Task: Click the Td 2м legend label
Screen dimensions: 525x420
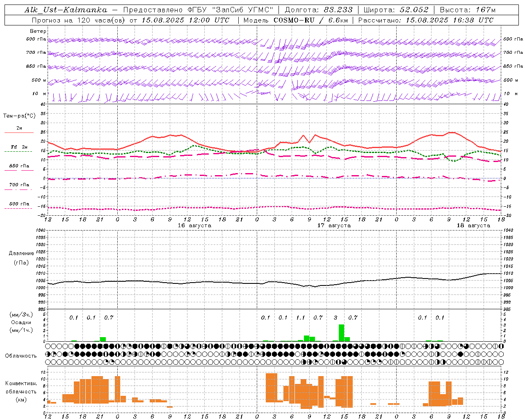Action: tap(19, 147)
